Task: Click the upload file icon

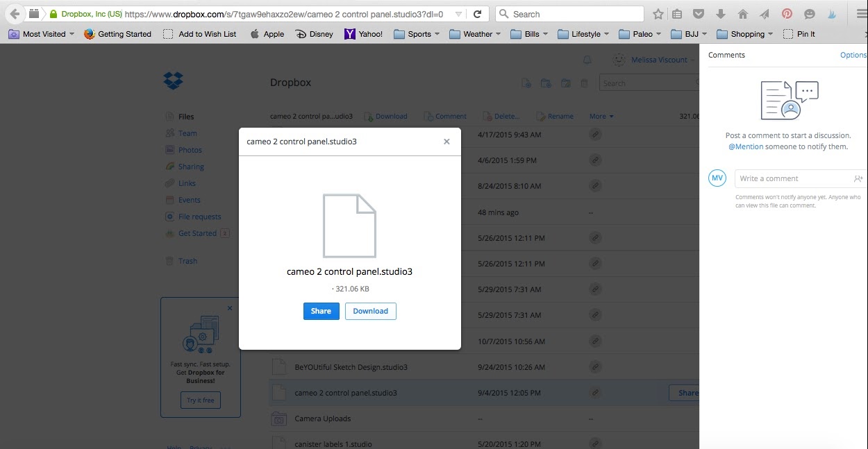Action: (x=526, y=83)
